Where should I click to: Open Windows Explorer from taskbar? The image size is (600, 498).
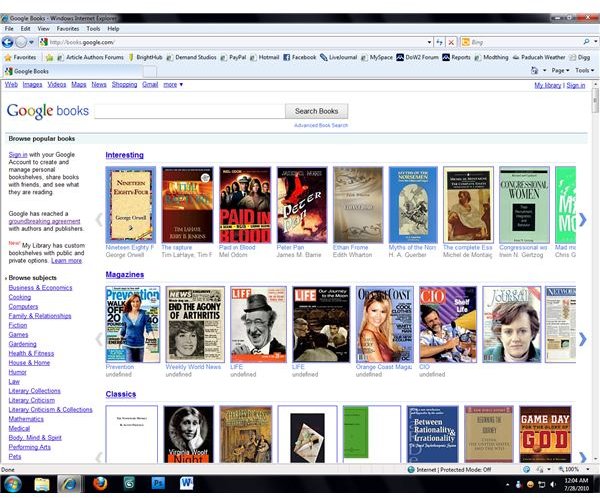pyautogui.click(x=42, y=484)
